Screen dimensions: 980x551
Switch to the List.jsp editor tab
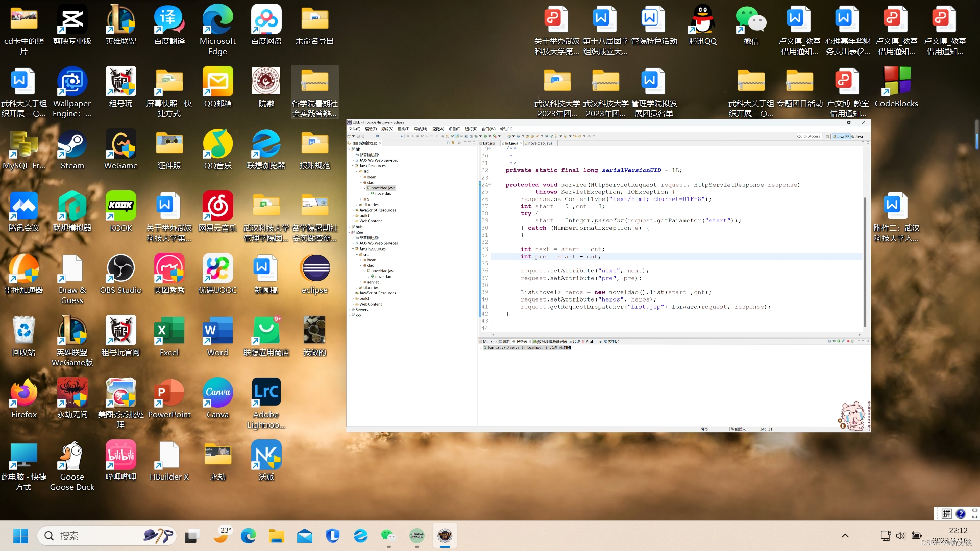click(488, 143)
